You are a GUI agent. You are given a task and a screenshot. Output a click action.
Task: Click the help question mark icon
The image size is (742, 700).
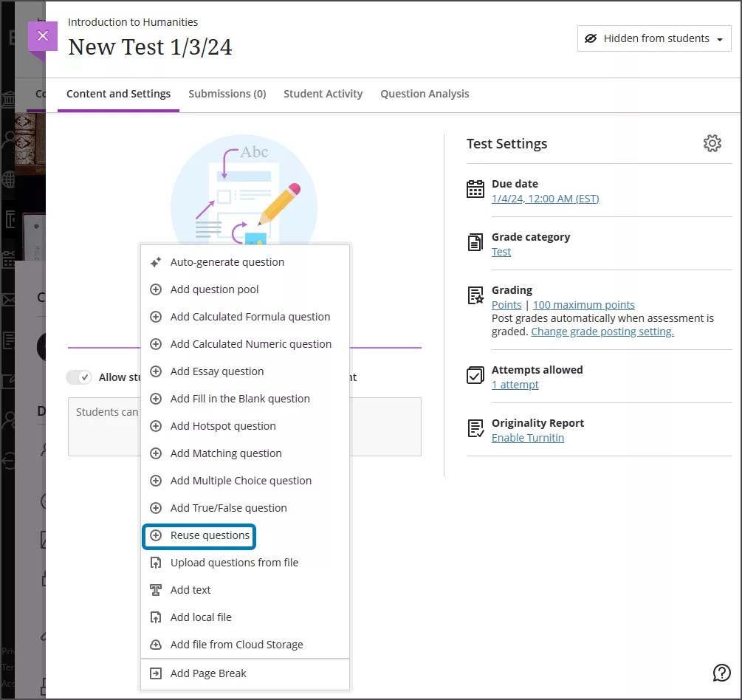(721, 673)
